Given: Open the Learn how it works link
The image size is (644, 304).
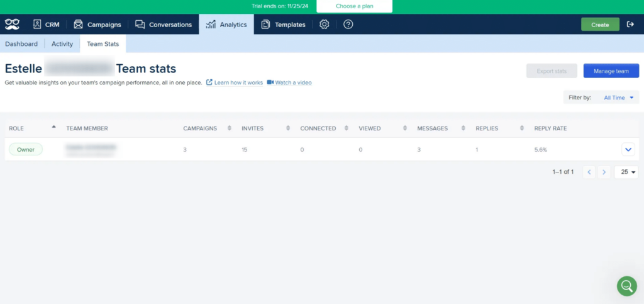Looking at the screenshot, I should pyautogui.click(x=238, y=82).
